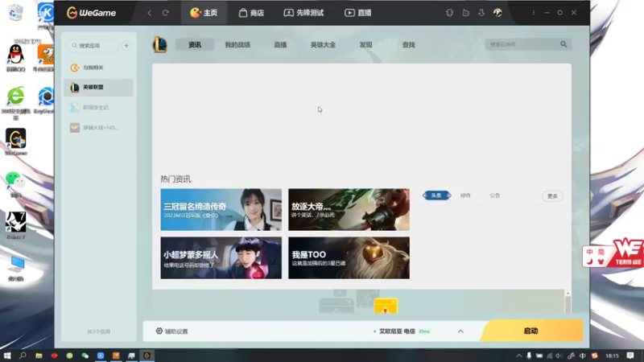Screen dimensions: 644x362
Task: Click the news page vertical scrollbar
Action: click(568, 302)
